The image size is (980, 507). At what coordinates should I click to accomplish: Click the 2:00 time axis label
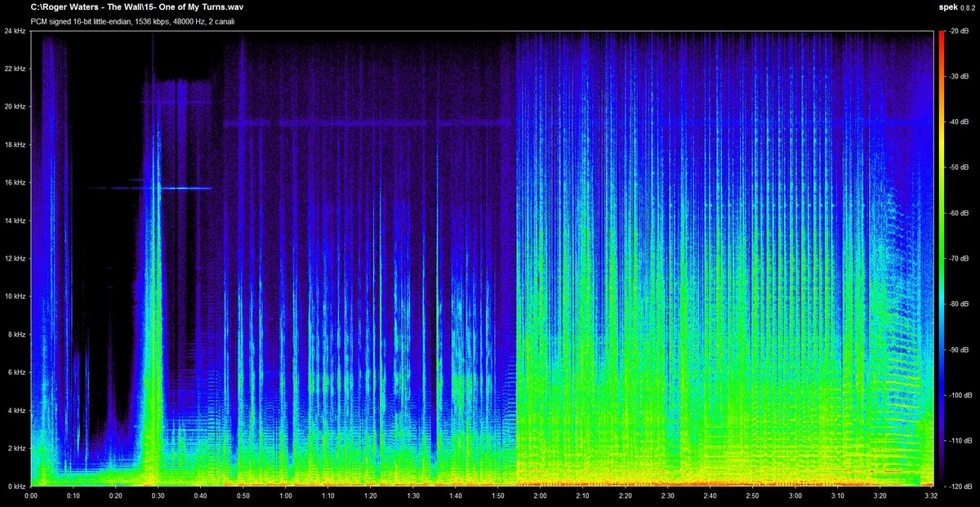pos(541,496)
